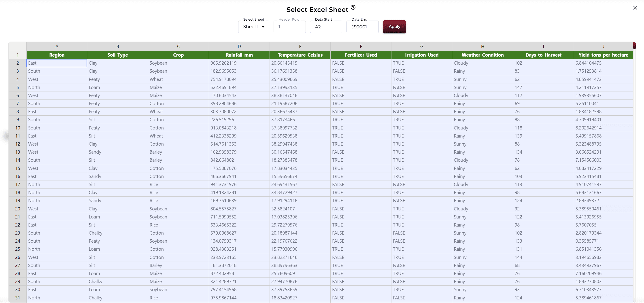Click the Header Row input field
This screenshot has height=303, width=644.
289,27
